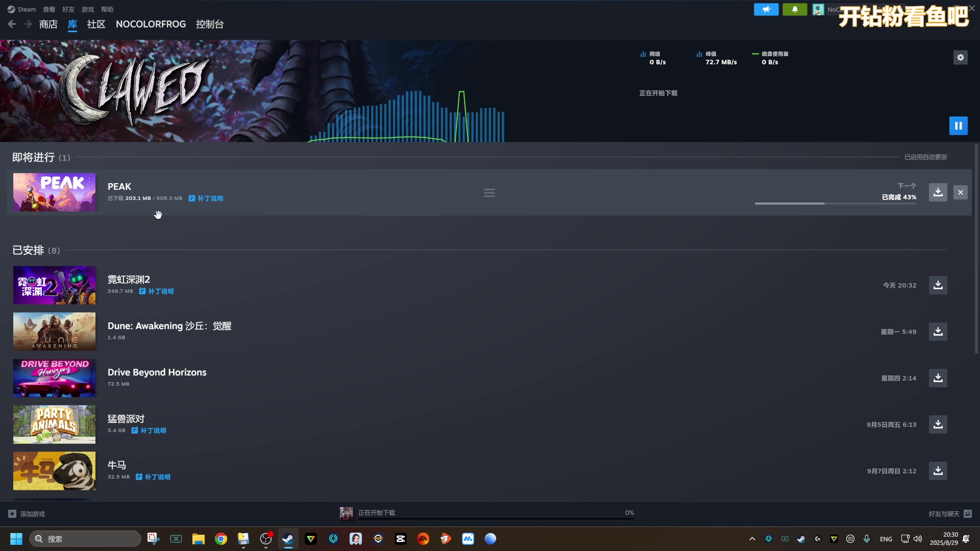The height and width of the screenshot is (551, 980).
Task: Open the 好友 friends menu
Action: (68, 9)
